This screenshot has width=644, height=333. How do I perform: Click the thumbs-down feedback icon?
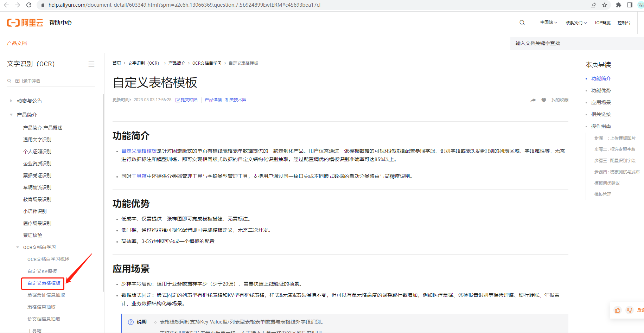(630, 310)
